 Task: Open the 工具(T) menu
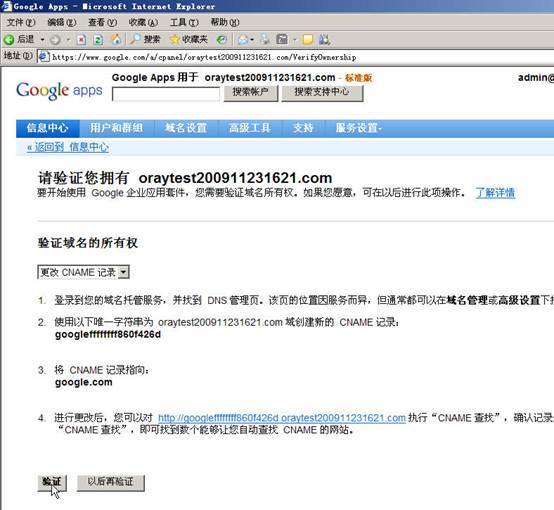click(x=184, y=22)
